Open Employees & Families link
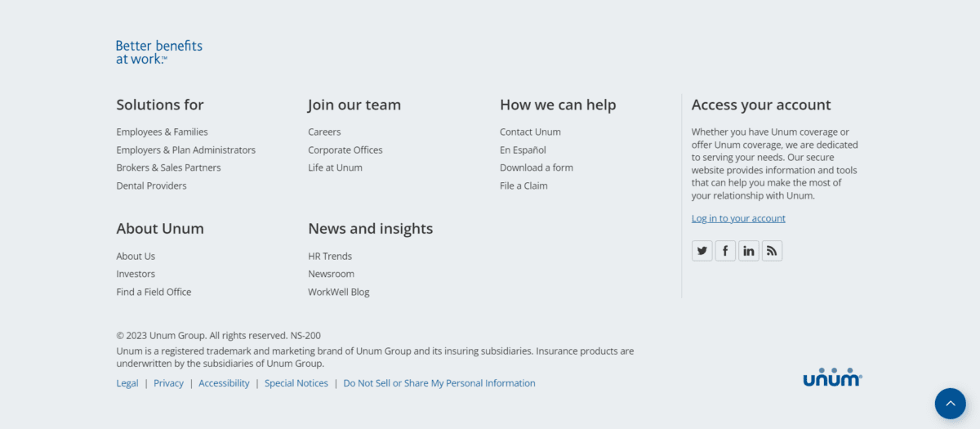Screen dimensions: 980x429 [162, 132]
